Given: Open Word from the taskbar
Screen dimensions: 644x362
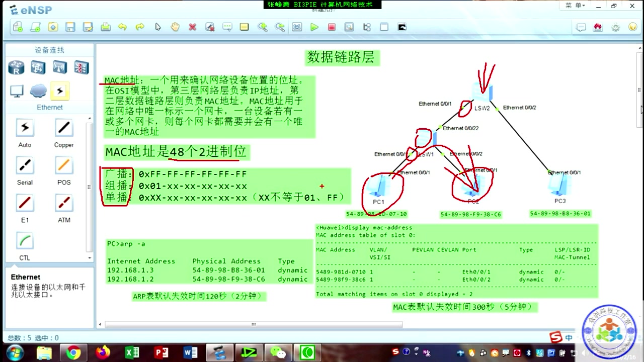Looking at the screenshot, I should (191, 353).
